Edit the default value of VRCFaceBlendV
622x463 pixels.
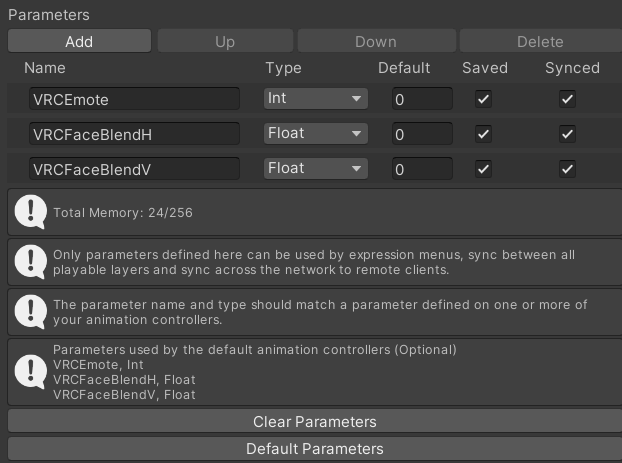point(422,169)
